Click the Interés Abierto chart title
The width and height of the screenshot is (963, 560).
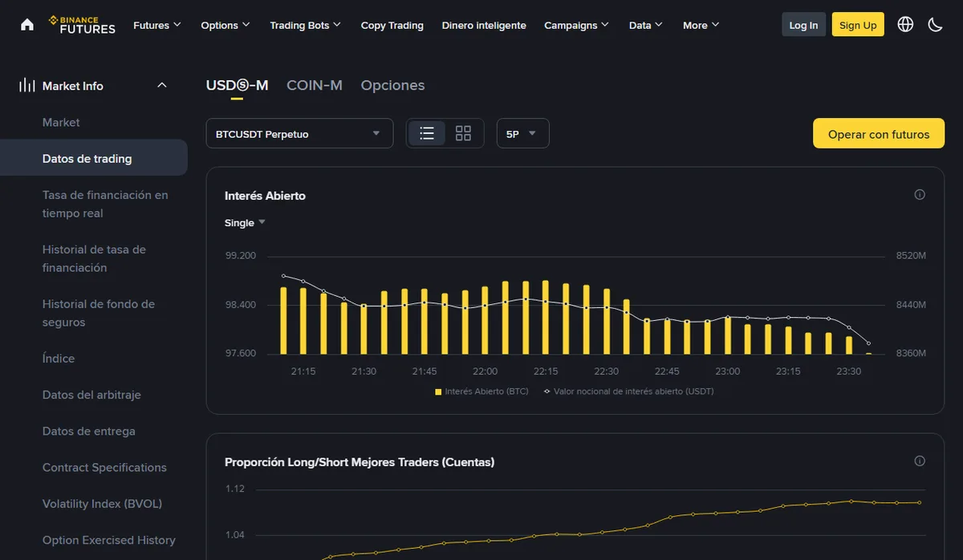[265, 196]
